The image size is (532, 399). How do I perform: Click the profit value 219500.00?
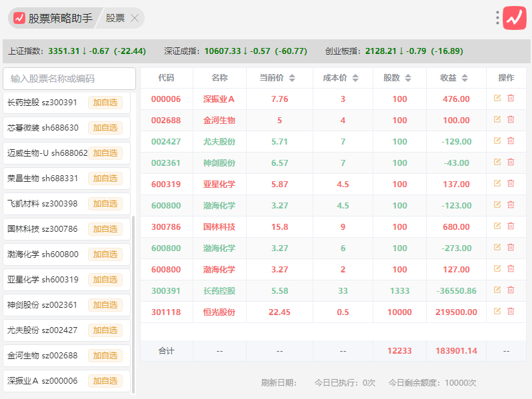(456, 312)
